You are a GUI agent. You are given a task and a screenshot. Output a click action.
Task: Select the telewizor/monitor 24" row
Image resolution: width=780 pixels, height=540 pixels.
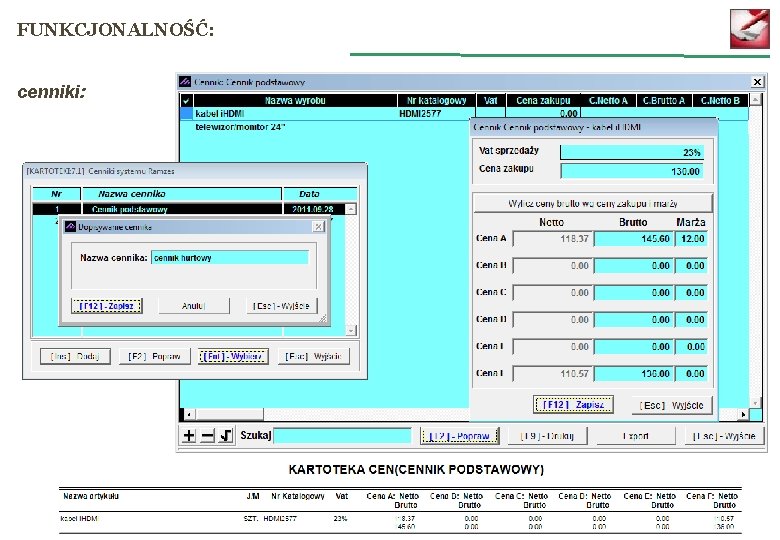point(324,127)
